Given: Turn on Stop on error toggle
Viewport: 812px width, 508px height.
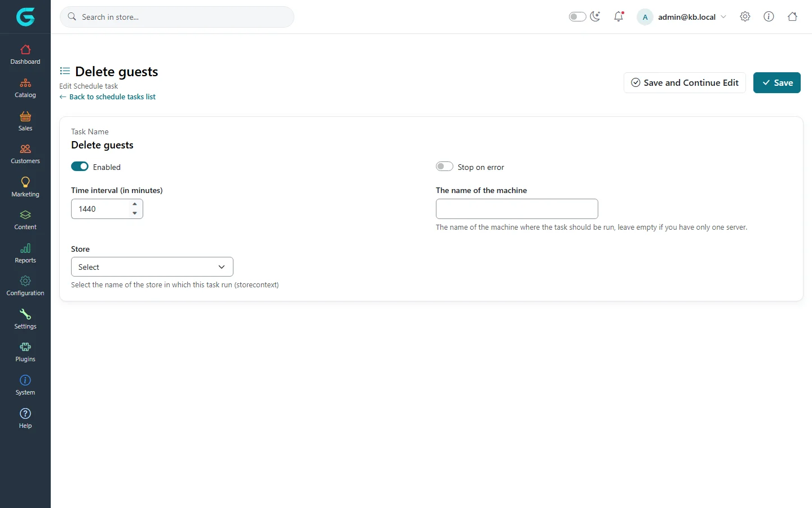Looking at the screenshot, I should tap(444, 167).
